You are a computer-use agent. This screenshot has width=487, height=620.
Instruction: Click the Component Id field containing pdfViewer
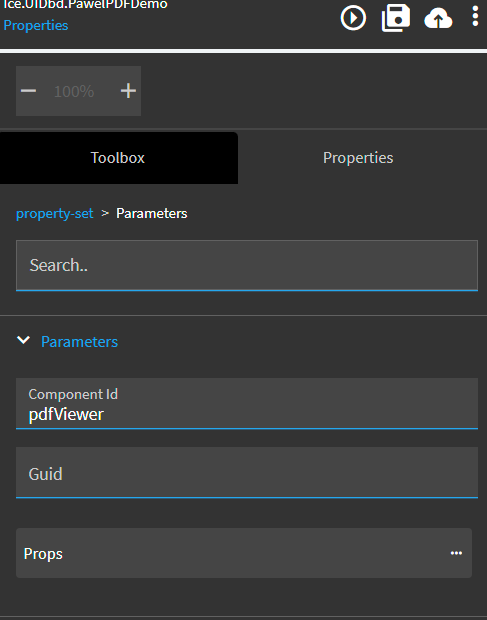pos(247,403)
